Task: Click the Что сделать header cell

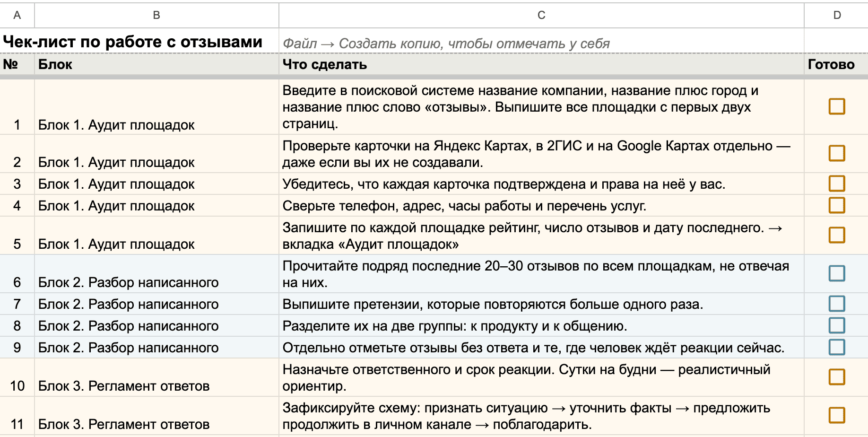Action: [x=541, y=64]
